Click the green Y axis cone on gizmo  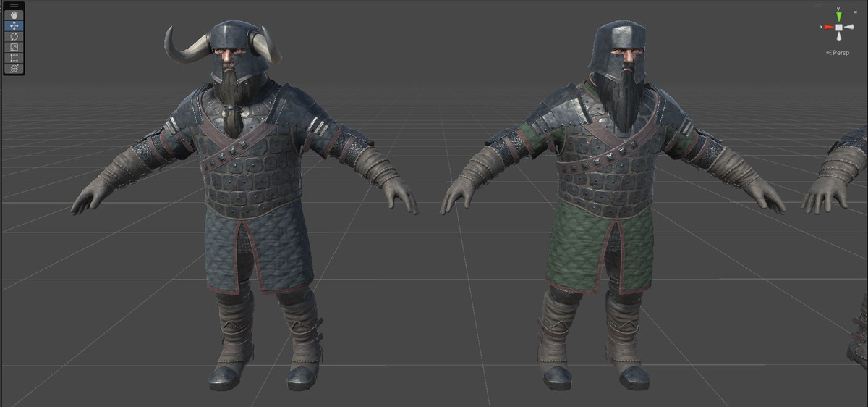[839, 17]
